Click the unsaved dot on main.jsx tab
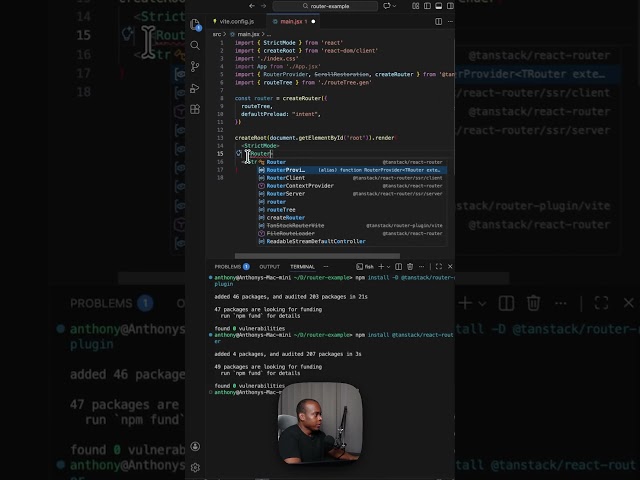This screenshot has height=480, width=640. (x=313, y=21)
